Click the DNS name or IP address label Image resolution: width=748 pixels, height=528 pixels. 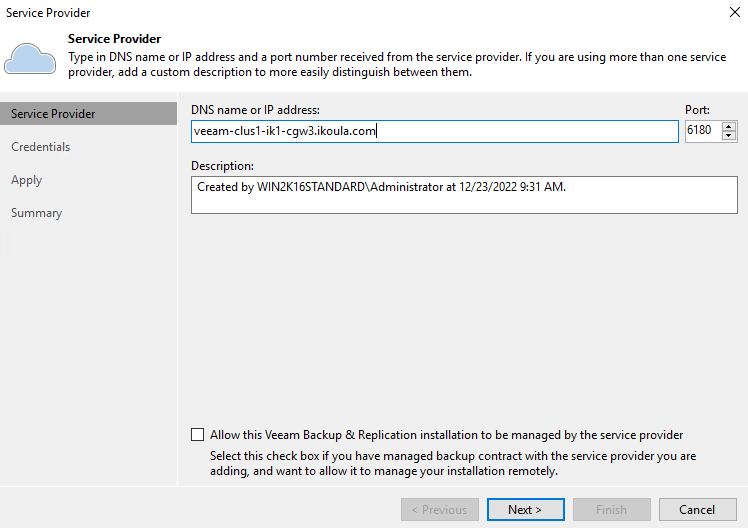click(255, 110)
